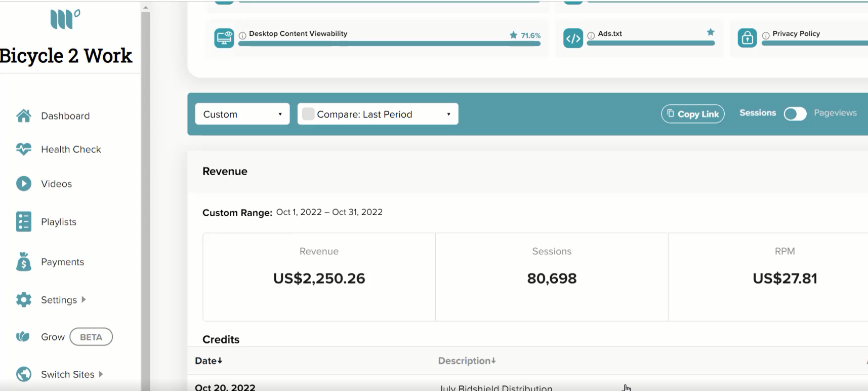Click the copy icon inside Copy Link
The height and width of the screenshot is (391, 868).
[x=671, y=113]
